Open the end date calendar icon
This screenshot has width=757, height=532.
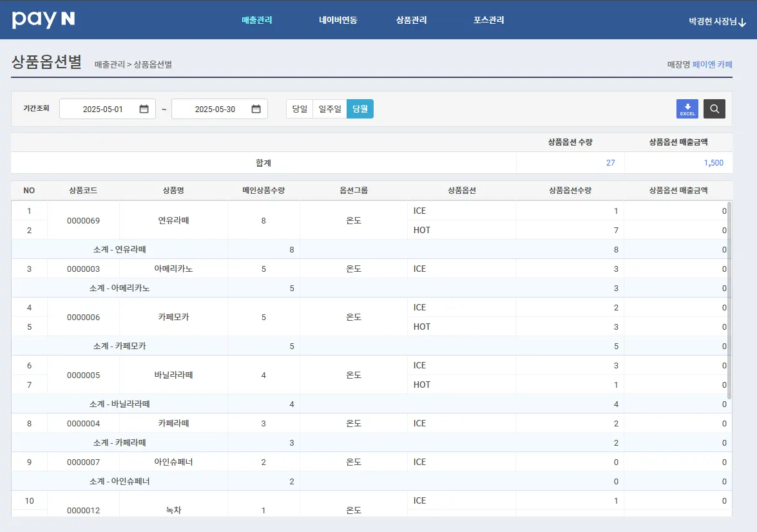256,109
